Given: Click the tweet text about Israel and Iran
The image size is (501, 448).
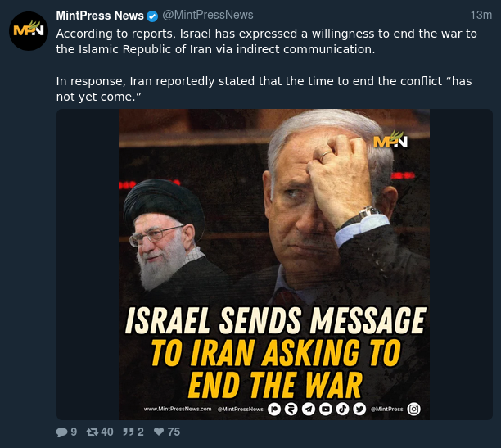Looking at the screenshot, I should 267,65.
